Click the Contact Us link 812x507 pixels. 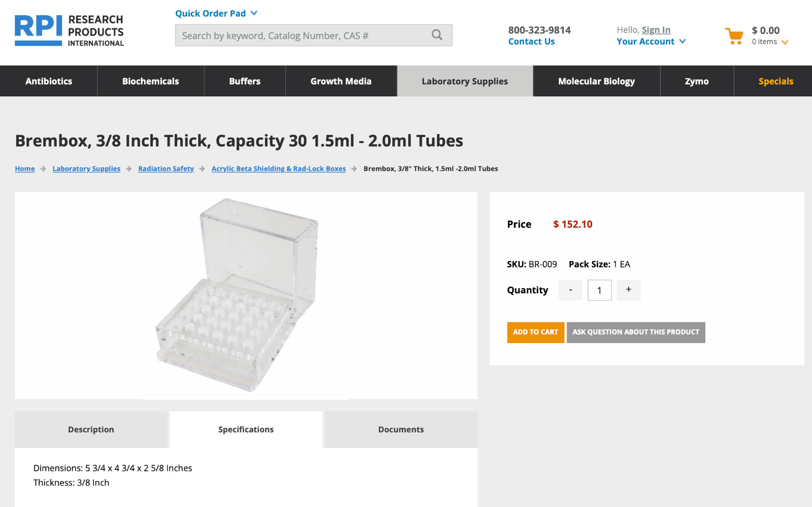531,42
